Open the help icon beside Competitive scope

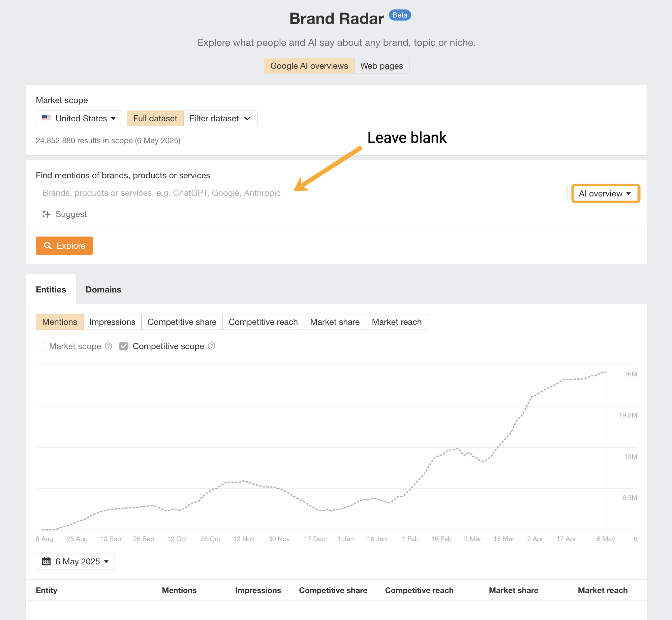pos(211,346)
